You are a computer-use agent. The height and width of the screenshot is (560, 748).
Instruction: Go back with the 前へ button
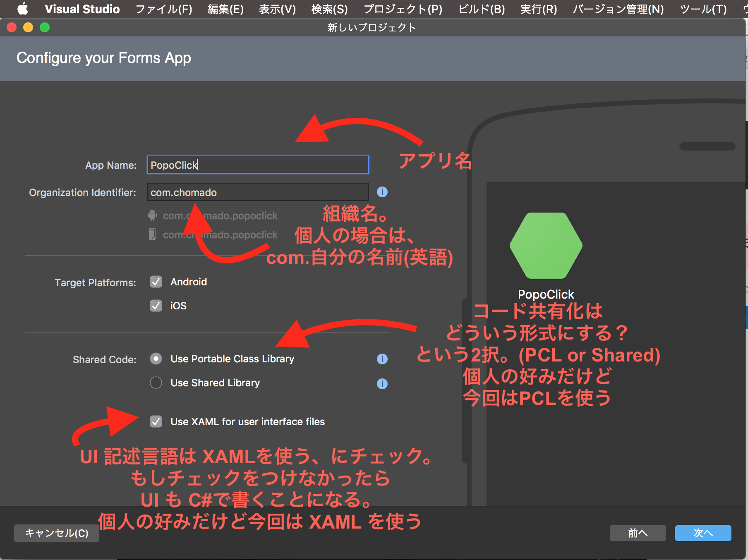[x=638, y=533]
